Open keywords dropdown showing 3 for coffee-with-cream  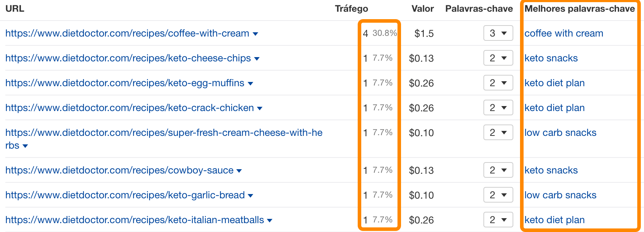[498, 33]
